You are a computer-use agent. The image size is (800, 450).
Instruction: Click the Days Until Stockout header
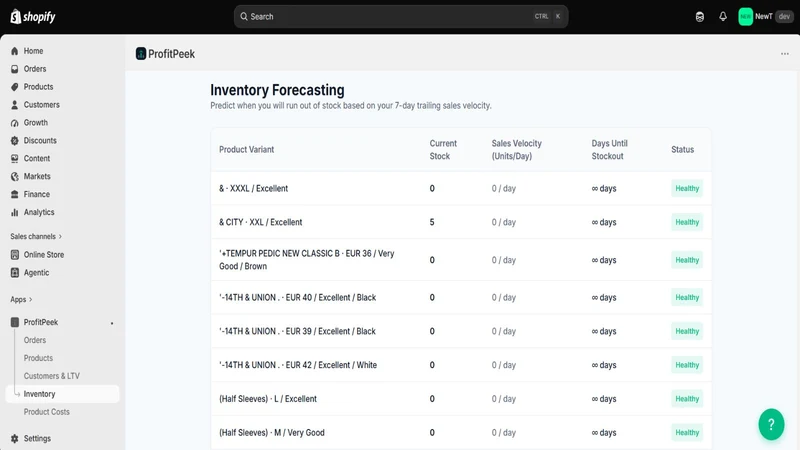coord(609,149)
